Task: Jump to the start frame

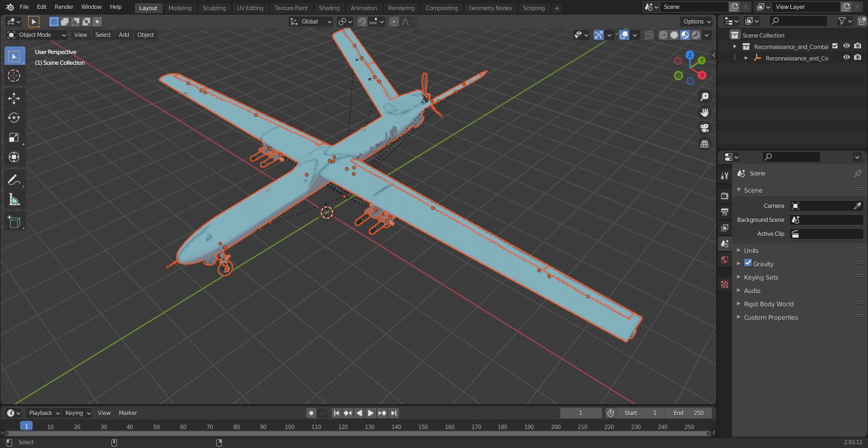Action: [x=336, y=413]
